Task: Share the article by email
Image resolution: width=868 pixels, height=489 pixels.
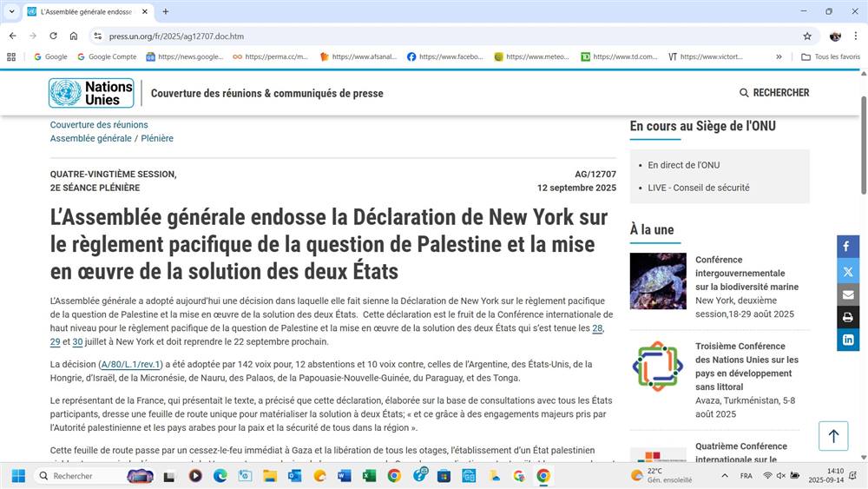Action: pyautogui.click(x=847, y=294)
